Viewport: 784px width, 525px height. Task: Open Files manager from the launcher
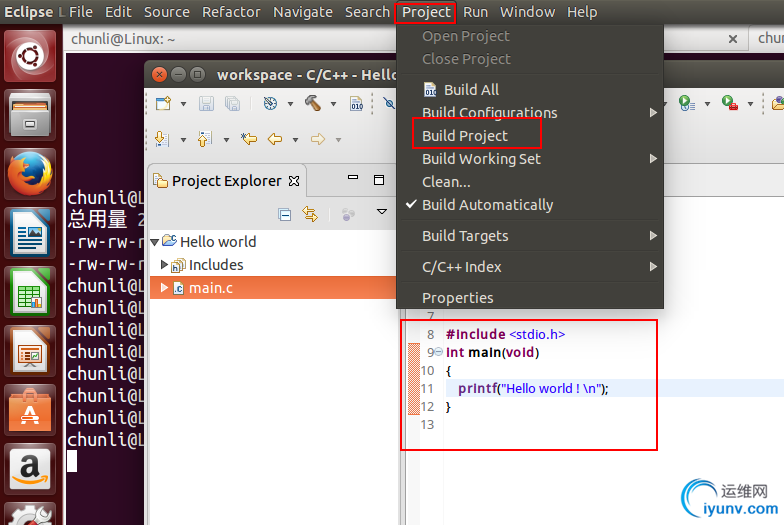(30, 115)
